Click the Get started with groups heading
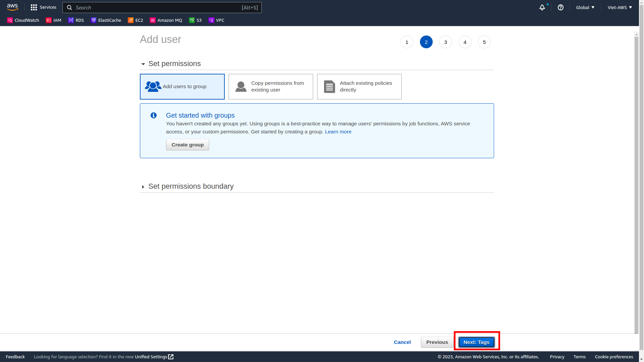The height and width of the screenshot is (362, 644). tap(200, 115)
